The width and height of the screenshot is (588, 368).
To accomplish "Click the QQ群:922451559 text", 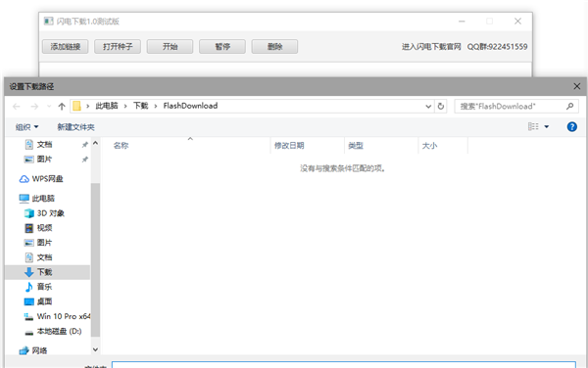I will click(497, 47).
